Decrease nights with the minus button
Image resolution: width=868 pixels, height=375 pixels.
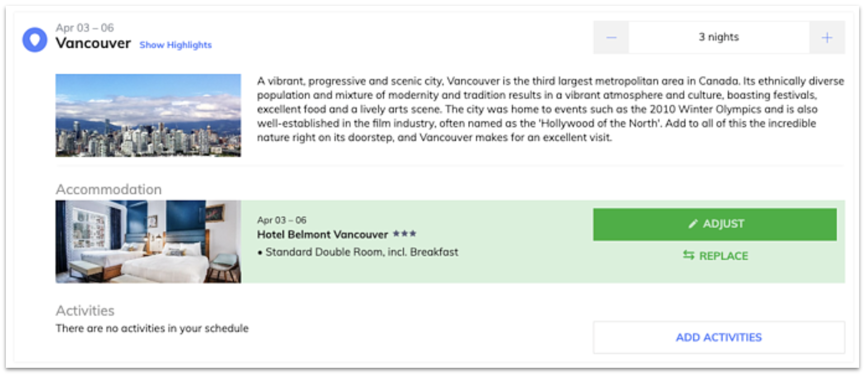point(611,37)
